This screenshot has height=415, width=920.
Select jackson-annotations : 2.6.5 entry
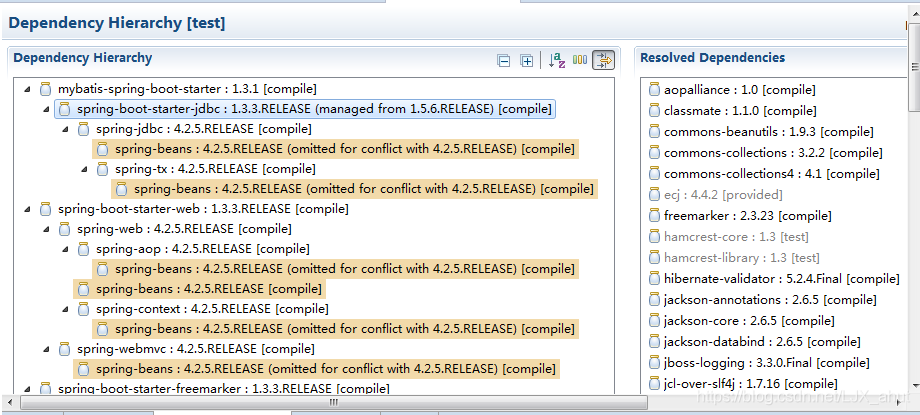(x=763, y=299)
